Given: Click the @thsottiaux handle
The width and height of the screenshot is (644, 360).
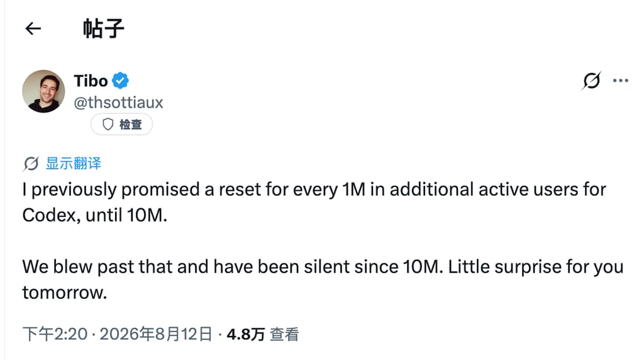Looking at the screenshot, I should [118, 103].
